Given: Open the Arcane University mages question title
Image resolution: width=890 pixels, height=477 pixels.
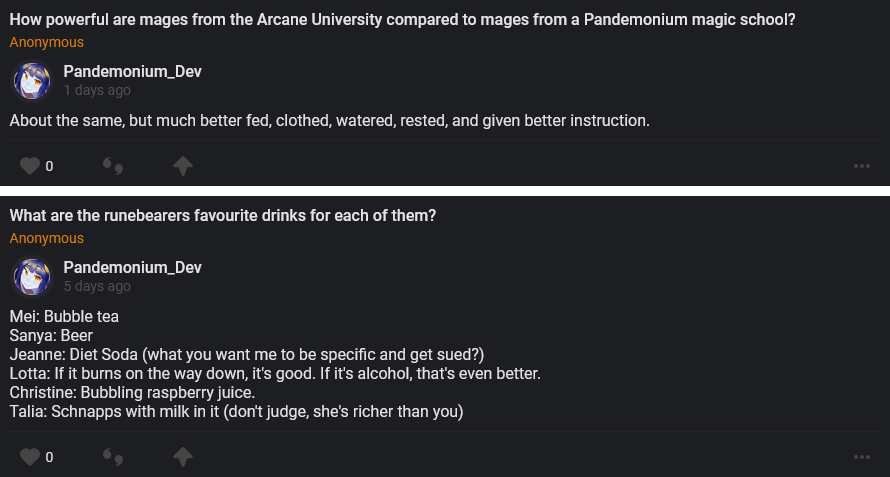Looking at the screenshot, I should 402,20.
